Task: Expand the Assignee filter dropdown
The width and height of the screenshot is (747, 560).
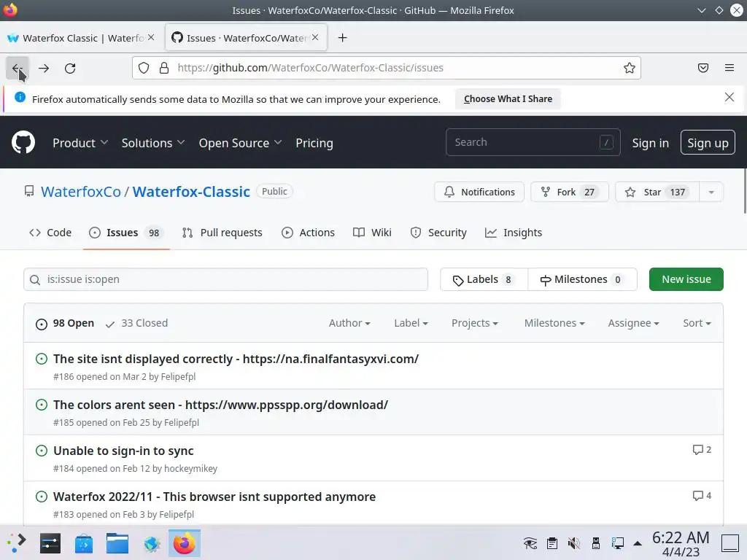Action: (633, 323)
